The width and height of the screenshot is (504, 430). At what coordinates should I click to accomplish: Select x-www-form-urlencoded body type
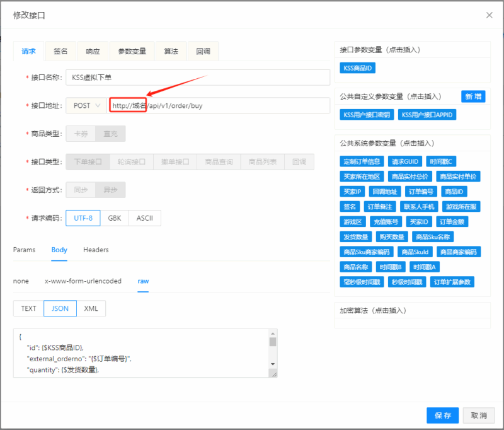[x=83, y=281]
